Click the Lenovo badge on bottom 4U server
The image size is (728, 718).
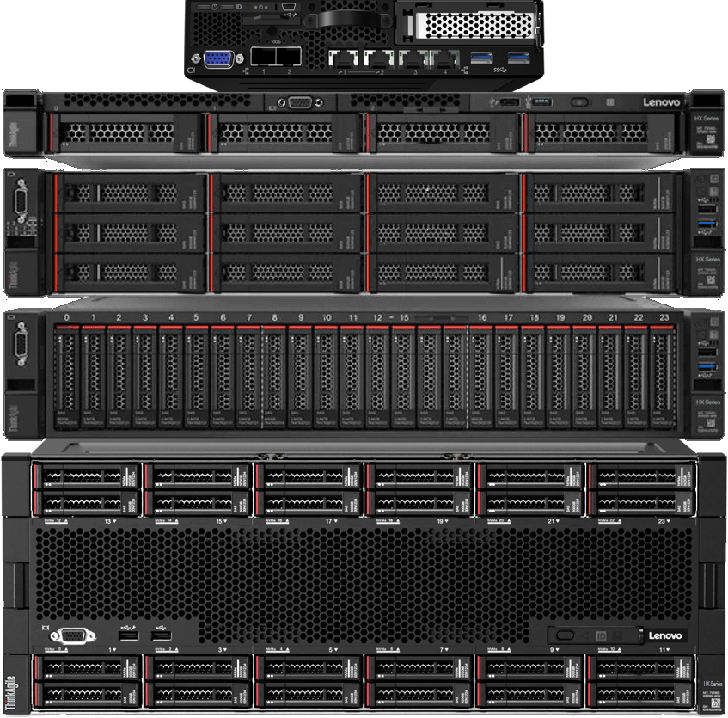pos(664,635)
